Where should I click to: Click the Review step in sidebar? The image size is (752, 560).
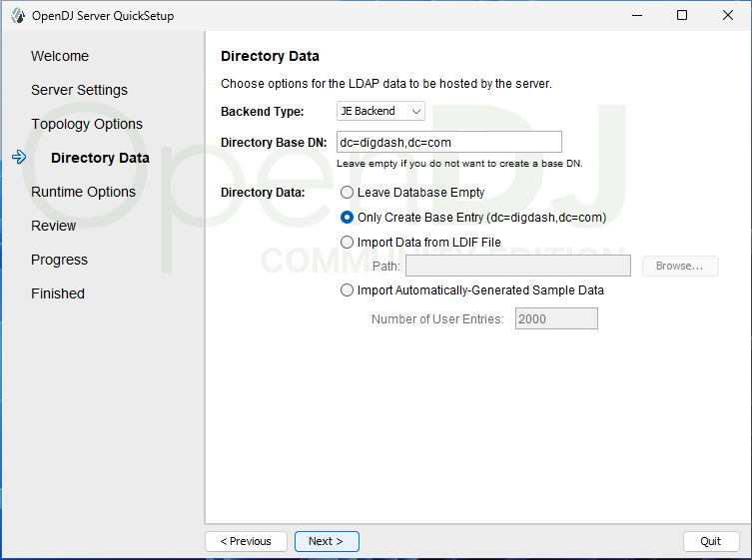click(x=54, y=226)
